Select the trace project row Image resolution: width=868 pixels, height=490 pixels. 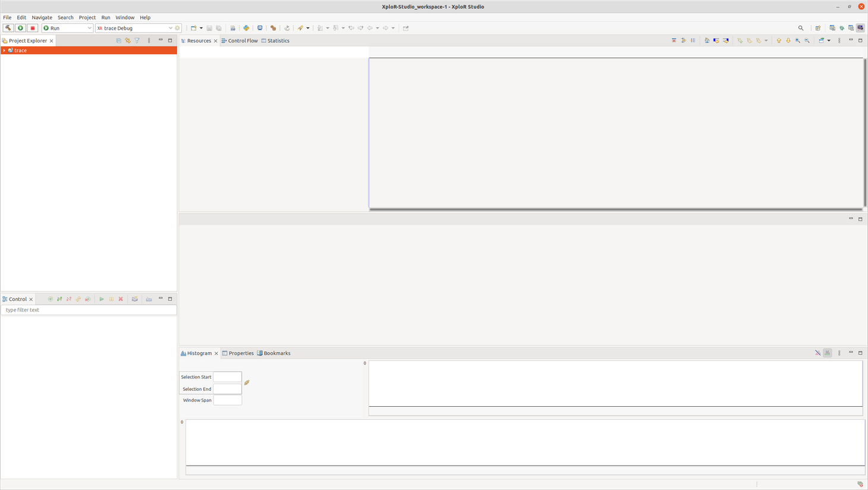(x=89, y=51)
